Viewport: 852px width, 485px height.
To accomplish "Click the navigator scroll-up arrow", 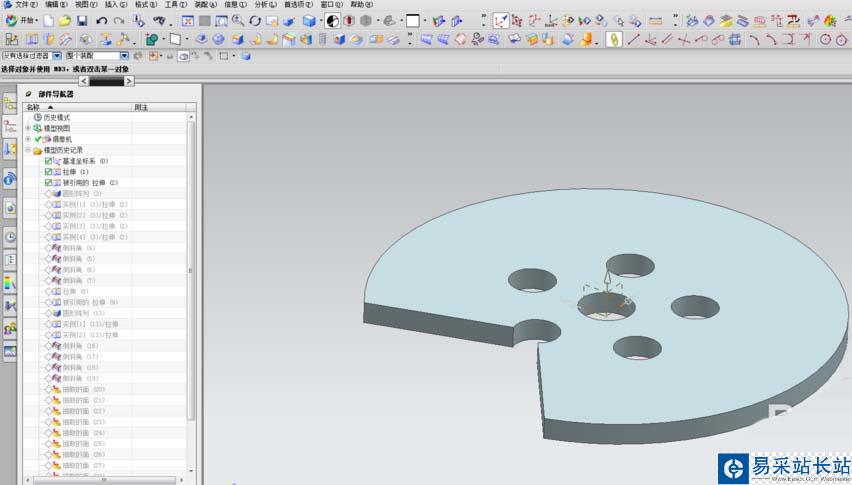I will click(x=191, y=117).
